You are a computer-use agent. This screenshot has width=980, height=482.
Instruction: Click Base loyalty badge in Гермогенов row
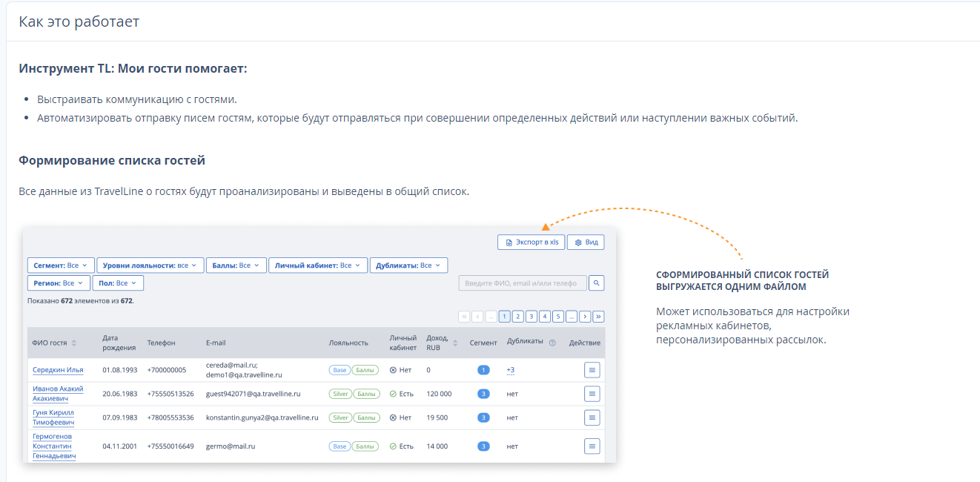click(340, 446)
